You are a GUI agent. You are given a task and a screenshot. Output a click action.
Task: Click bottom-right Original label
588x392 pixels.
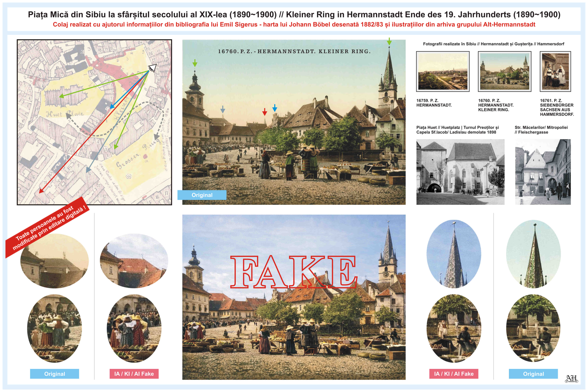pyautogui.click(x=533, y=374)
